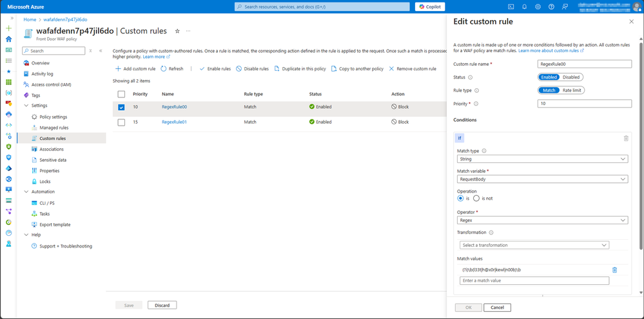Image resolution: width=644 pixels, height=319 pixels.
Task: Click Copy to another policy
Action: [x=357, y=69]
